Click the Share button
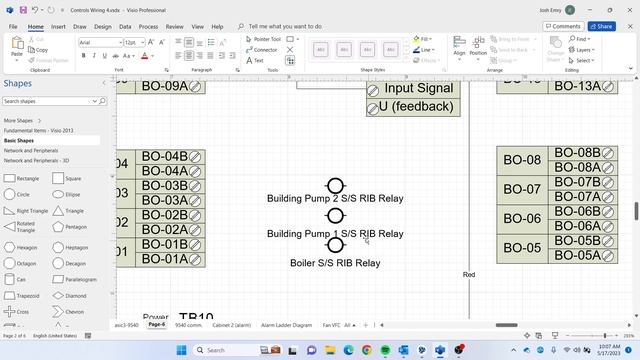The image size is (640, 360). click(x=602, y=27)
